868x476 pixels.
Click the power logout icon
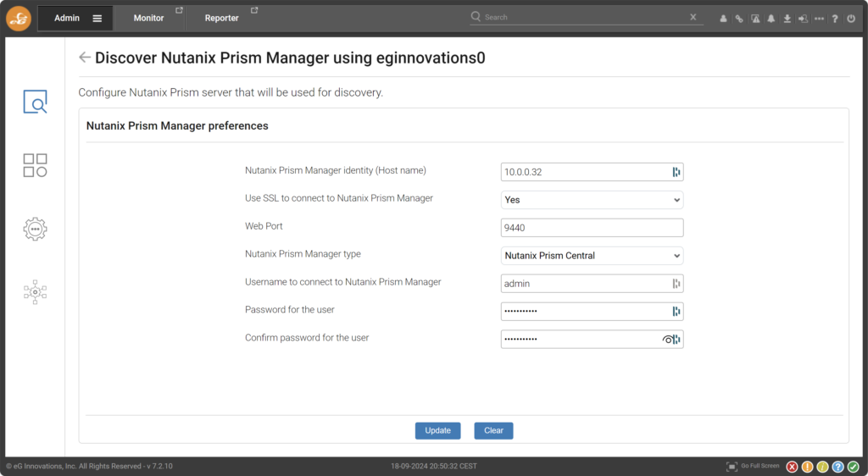click(x=851, y=19)
